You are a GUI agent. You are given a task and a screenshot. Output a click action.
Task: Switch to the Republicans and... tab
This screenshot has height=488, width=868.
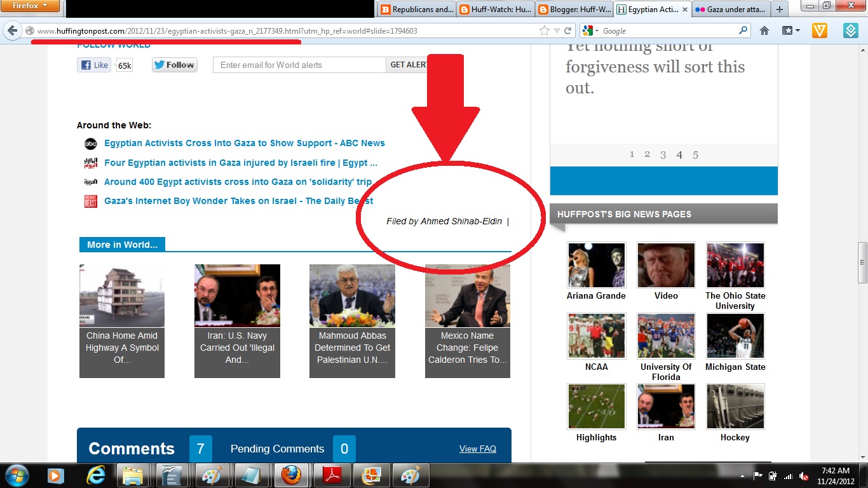[417, 10]
